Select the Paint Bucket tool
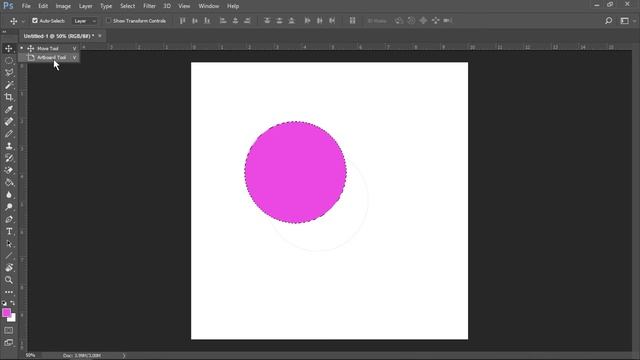The image size is (640, 360). pyautogui.click(x=9, y=182)
